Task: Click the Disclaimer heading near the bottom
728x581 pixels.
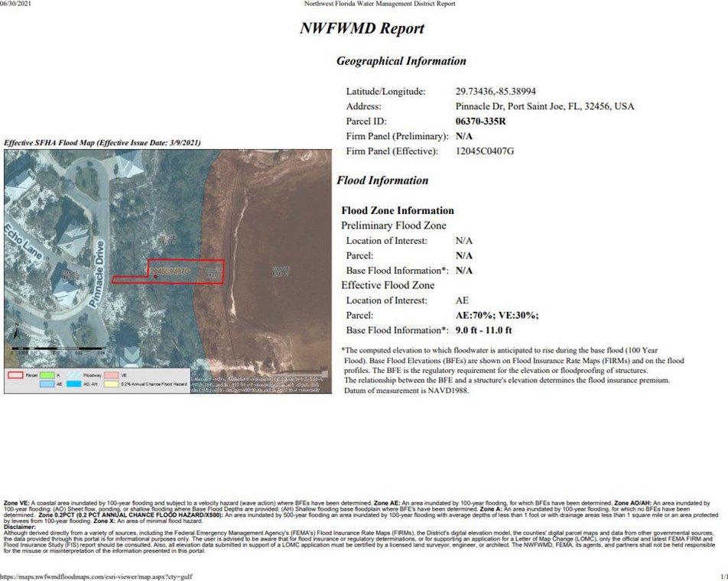Action: tap(20, 527)
